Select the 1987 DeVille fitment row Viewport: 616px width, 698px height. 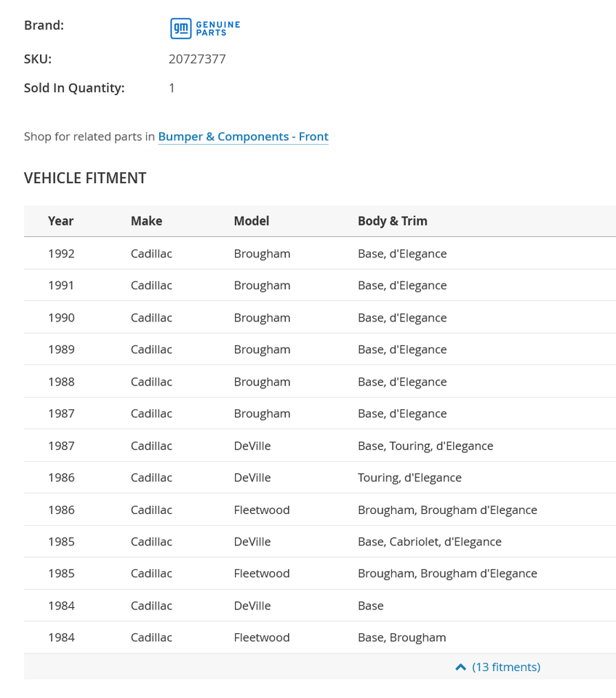320,446
